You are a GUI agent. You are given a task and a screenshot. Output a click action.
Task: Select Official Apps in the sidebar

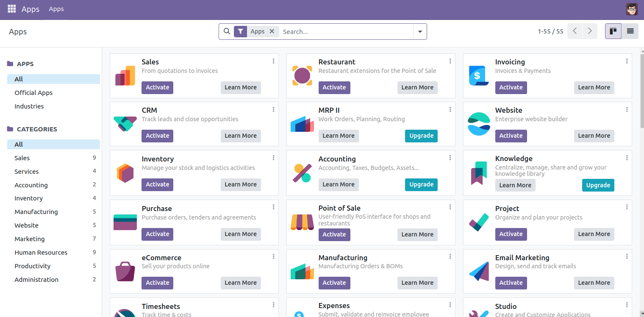tap(33, 93)
